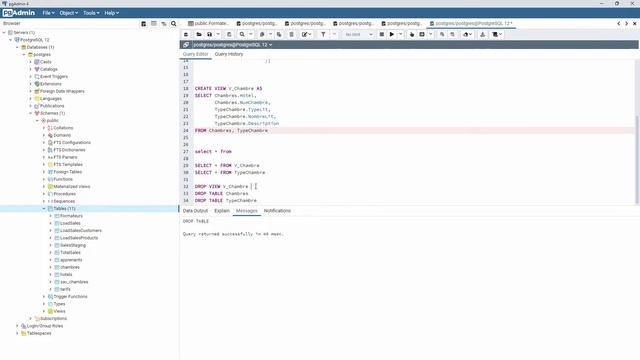Image resolution: width=640 pixels, height=360 pixels.
Task: Switch to the Query History tab
Action: 229,54
